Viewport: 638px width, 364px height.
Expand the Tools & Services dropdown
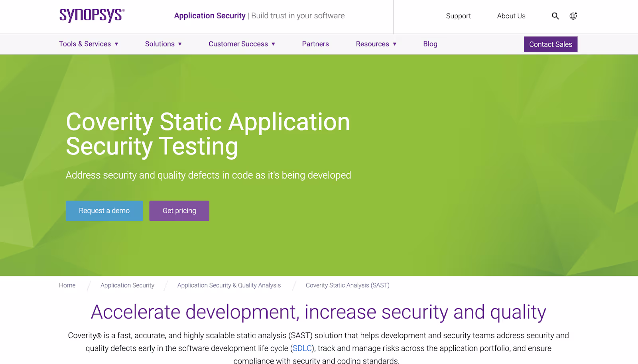point(89,44)
